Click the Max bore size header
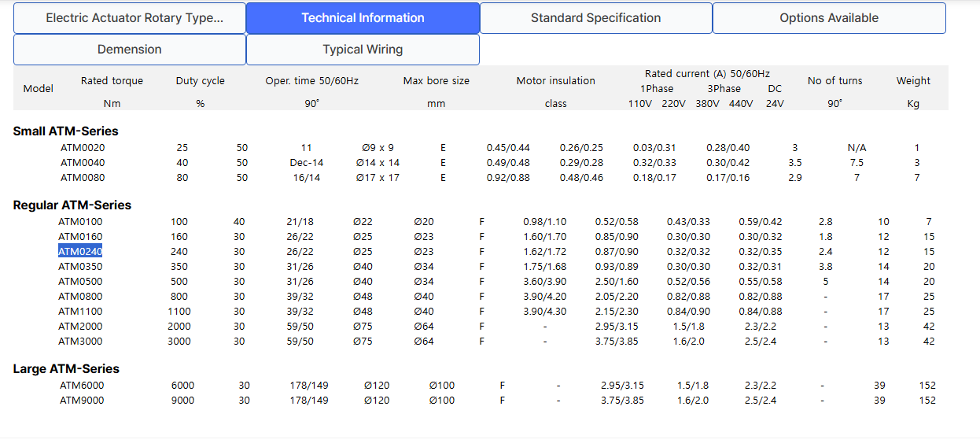Viewport: 980px width, 447px height. tap(437, 81)
